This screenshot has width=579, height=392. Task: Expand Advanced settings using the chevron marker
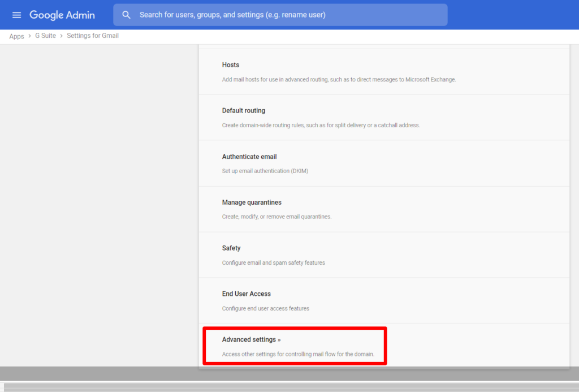279,339
